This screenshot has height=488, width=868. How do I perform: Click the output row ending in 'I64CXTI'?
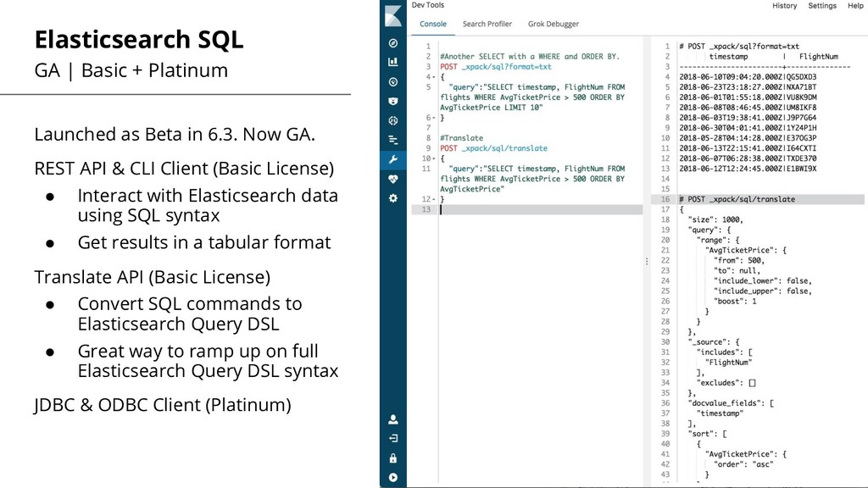point(748,148)
